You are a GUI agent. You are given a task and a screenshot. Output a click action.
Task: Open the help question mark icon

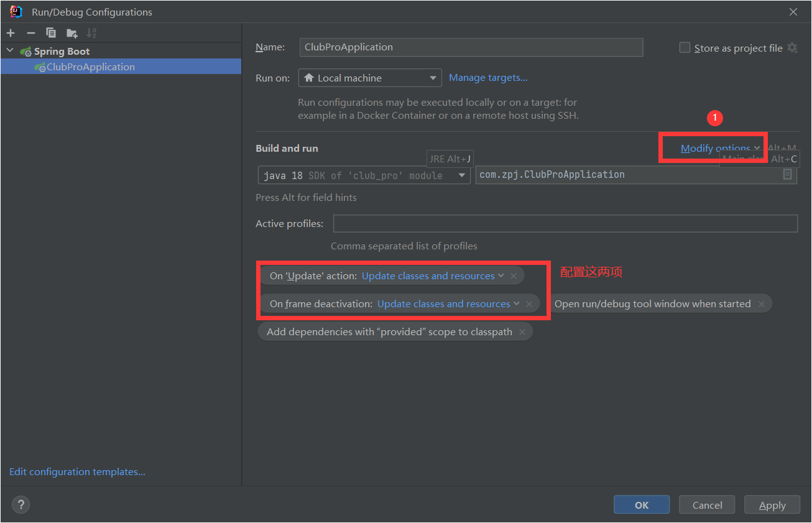pos(21,505)
